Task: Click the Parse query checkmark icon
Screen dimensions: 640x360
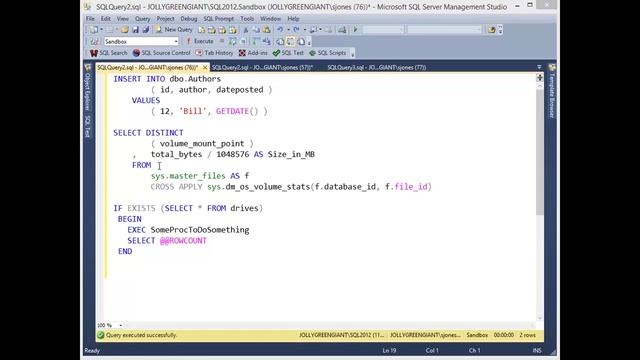Action: pos(233,41)
